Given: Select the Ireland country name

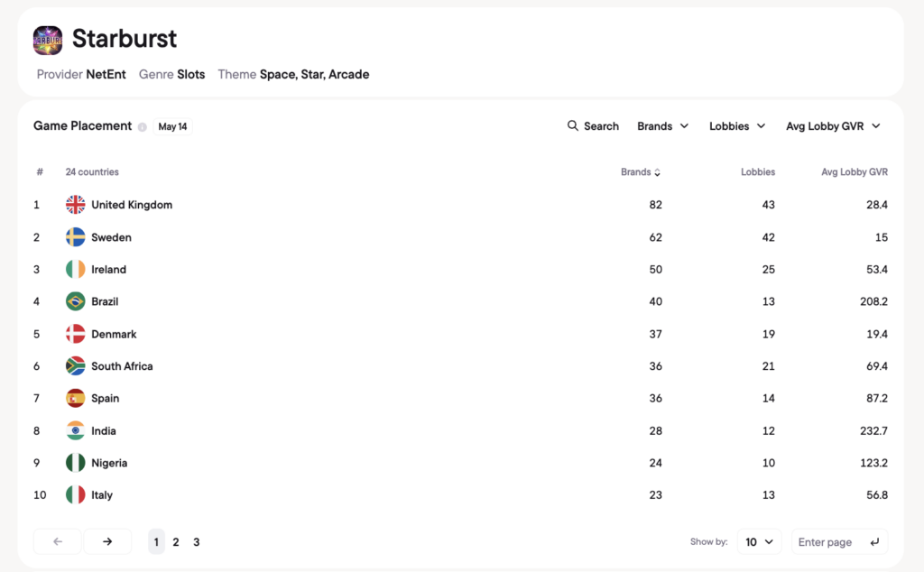Looking at the screenshot, I should click(x=108, y=269).
